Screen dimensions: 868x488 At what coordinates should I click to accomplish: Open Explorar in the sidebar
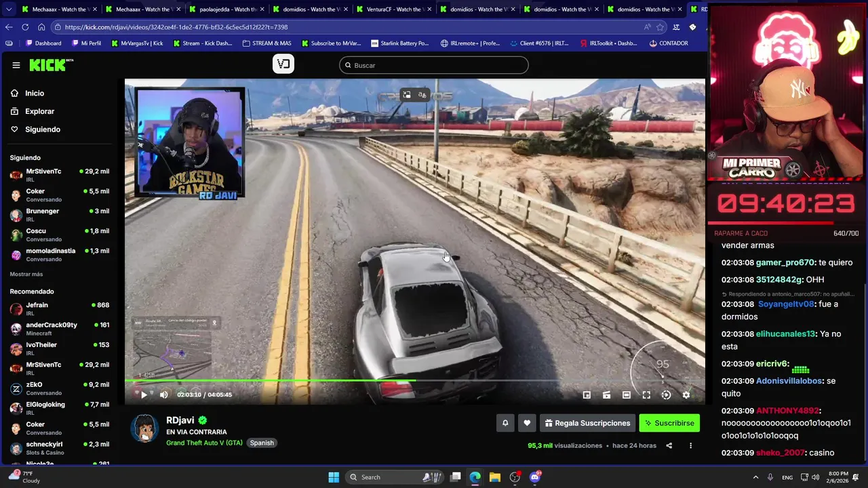[39, 111]
